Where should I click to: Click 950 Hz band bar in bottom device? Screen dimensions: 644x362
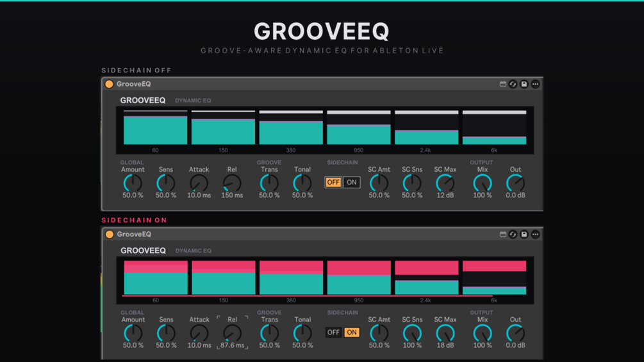pyautogui.click(x=359, y=277)
